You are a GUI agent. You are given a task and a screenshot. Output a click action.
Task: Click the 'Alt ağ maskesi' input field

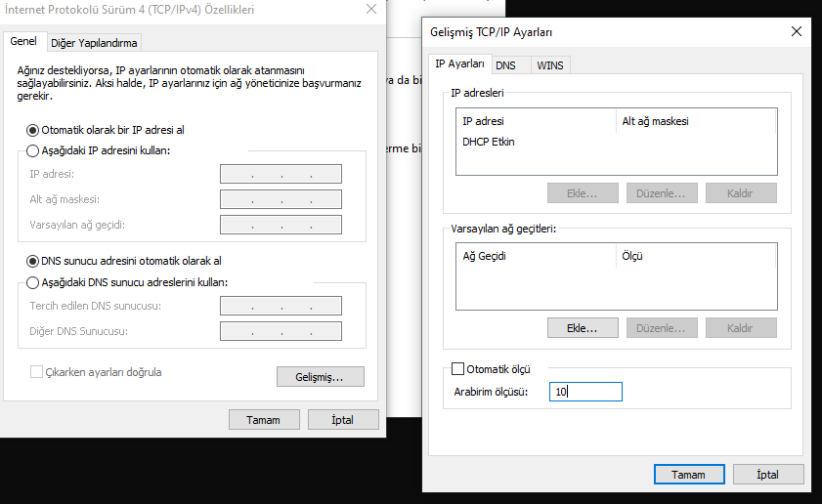281,199
